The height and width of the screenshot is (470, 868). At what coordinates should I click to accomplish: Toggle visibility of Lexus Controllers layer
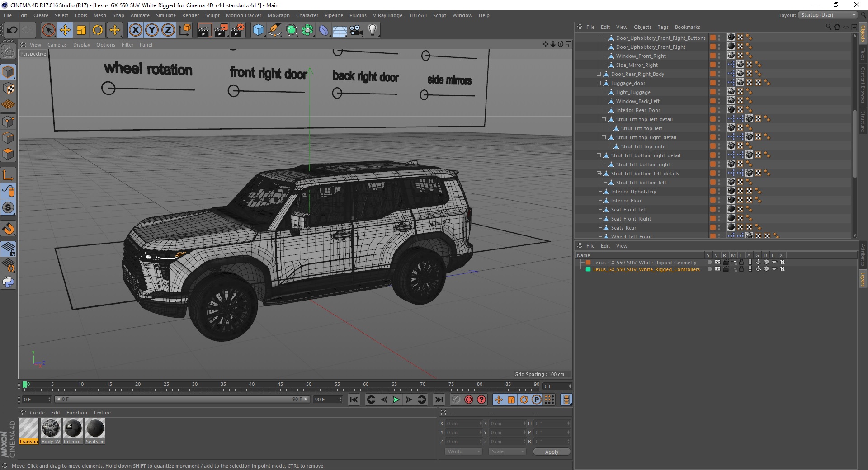coord(717,269)
